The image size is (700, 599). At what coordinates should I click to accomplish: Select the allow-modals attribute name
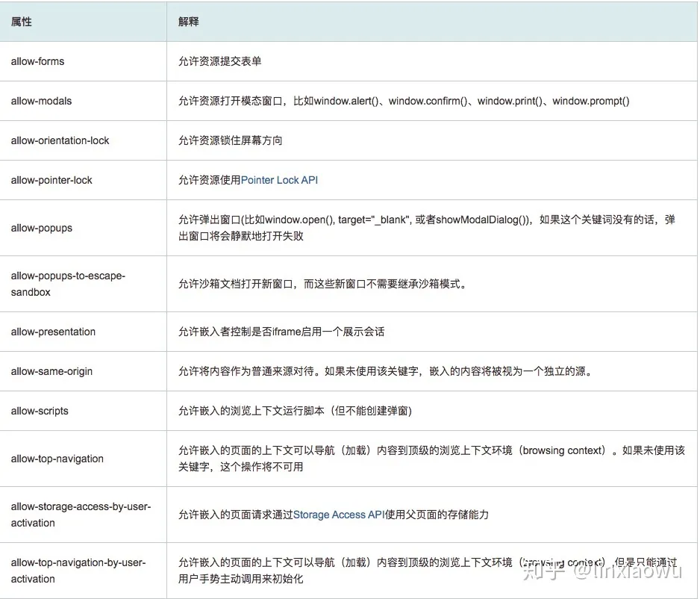(42, 101)
